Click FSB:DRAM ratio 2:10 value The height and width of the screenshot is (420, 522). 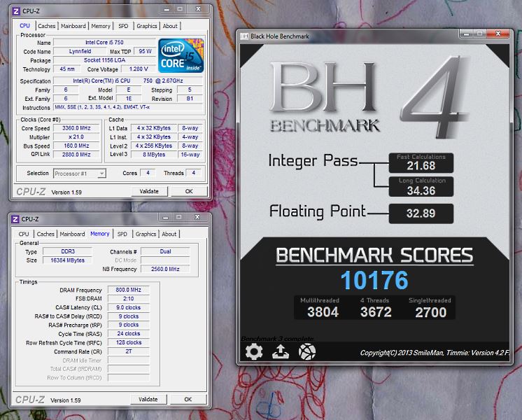click(x=129, y=299)
